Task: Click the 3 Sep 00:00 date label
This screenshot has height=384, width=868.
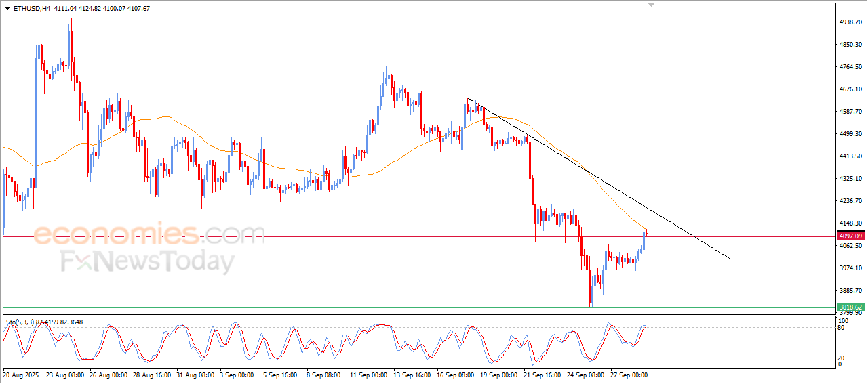Action: 237,374
